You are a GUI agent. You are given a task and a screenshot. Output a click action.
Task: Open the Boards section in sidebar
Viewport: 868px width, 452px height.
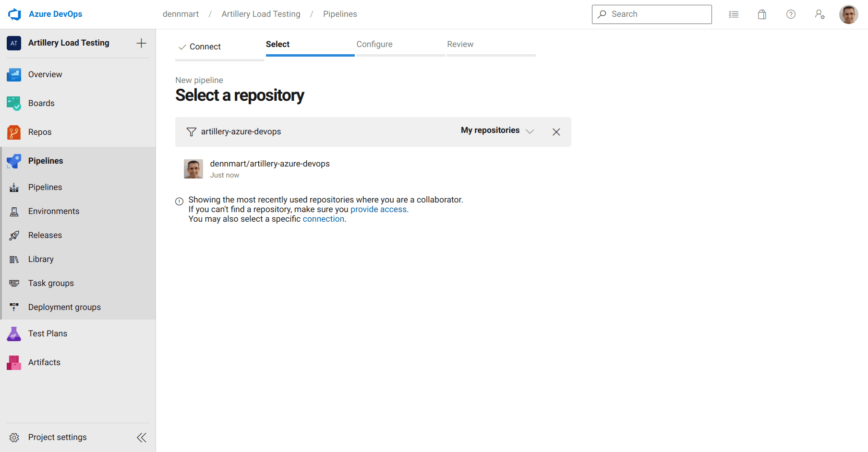(41, 103)
